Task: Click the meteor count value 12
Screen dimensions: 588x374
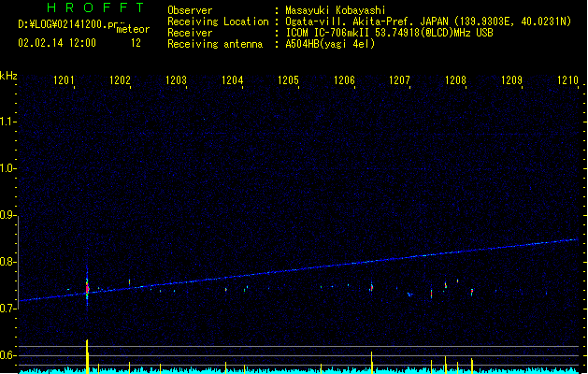Action: click(x=136, y=43)
